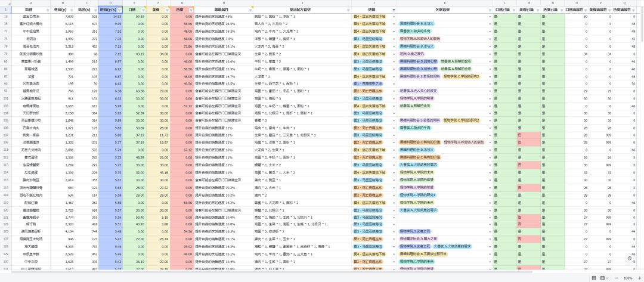This screenshot has width=644, height=282.
Task: Open the filter icon in column I header
Action: [x=348, y=10]
